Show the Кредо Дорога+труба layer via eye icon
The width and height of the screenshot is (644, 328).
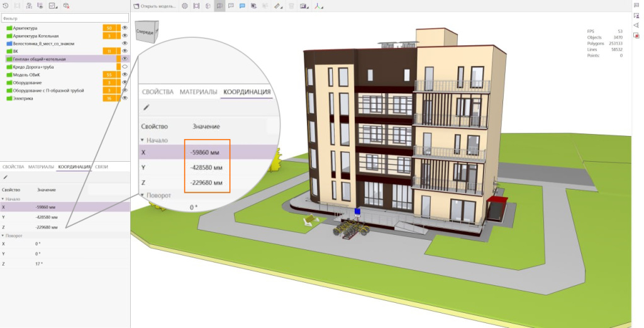click(125, 67)
